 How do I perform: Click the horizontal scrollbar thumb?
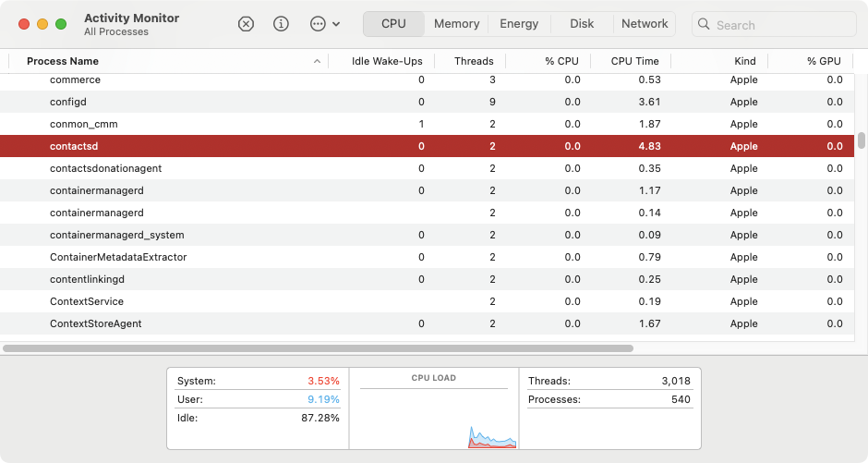318,348
